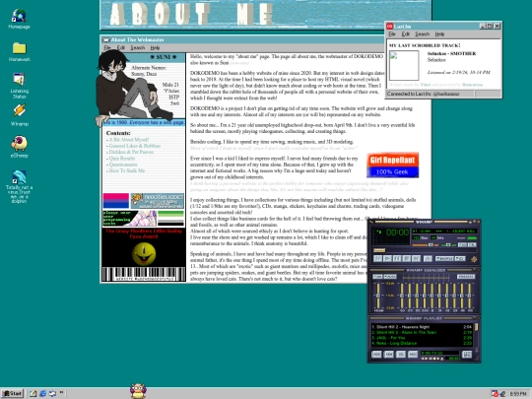Click the 'Vince' link in Last.fm widget
This screenshot has height=399, width=532.
coord(426,84)
